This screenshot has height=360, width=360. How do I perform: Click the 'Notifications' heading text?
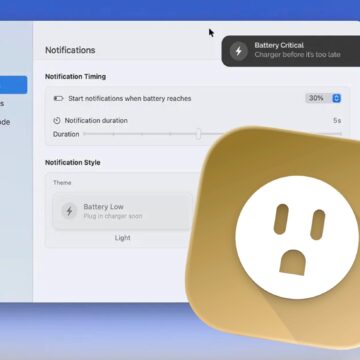tap(70, 50)
